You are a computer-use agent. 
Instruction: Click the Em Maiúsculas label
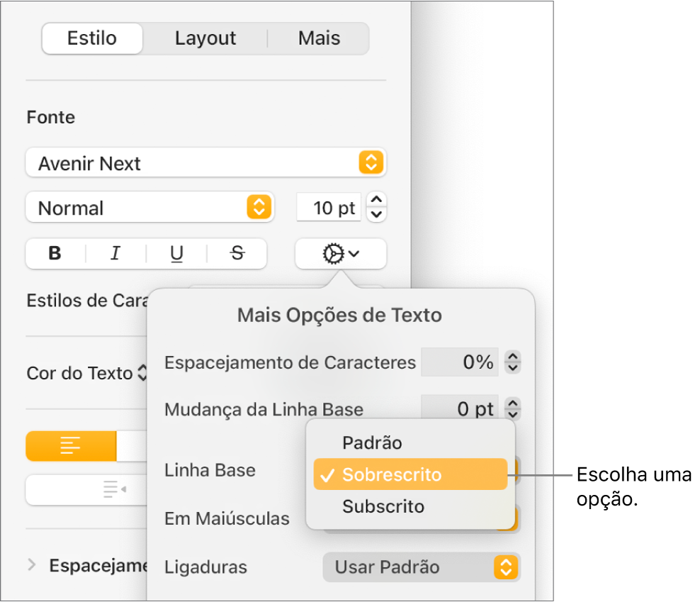(x=227, y=518)
